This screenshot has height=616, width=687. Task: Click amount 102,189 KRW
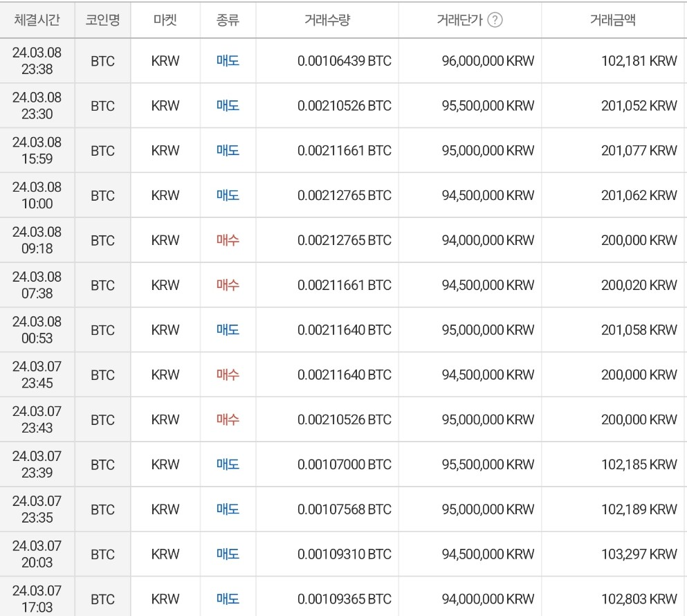click(x=639, y=509)
